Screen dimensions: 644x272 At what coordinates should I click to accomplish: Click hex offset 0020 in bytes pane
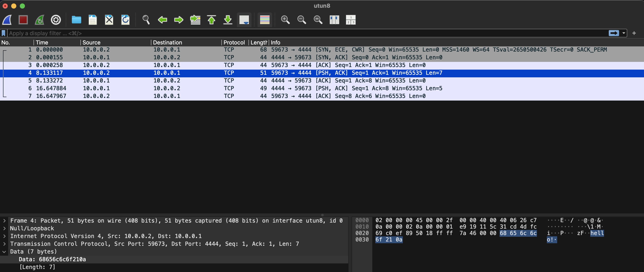[362, 233]
